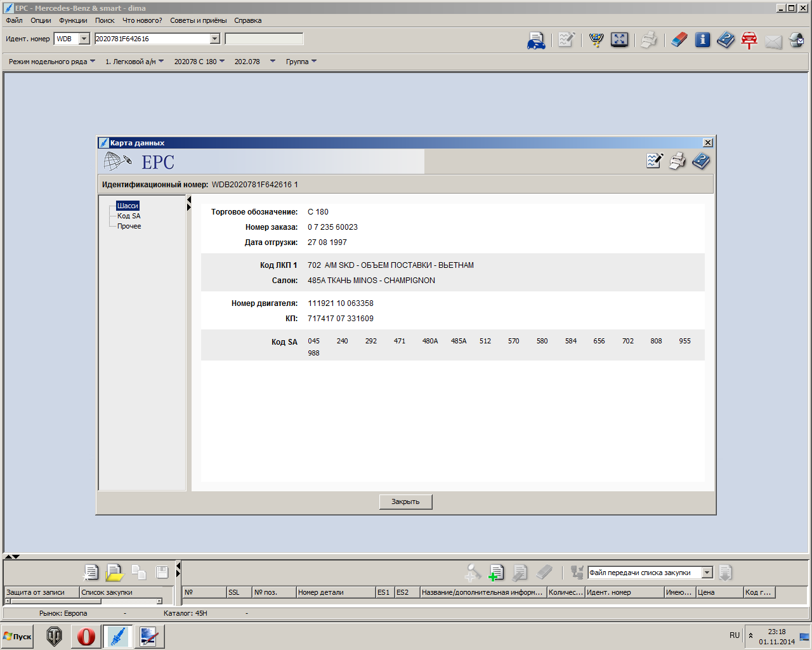Expand the WDB prefix dropdown

[84, 39]
